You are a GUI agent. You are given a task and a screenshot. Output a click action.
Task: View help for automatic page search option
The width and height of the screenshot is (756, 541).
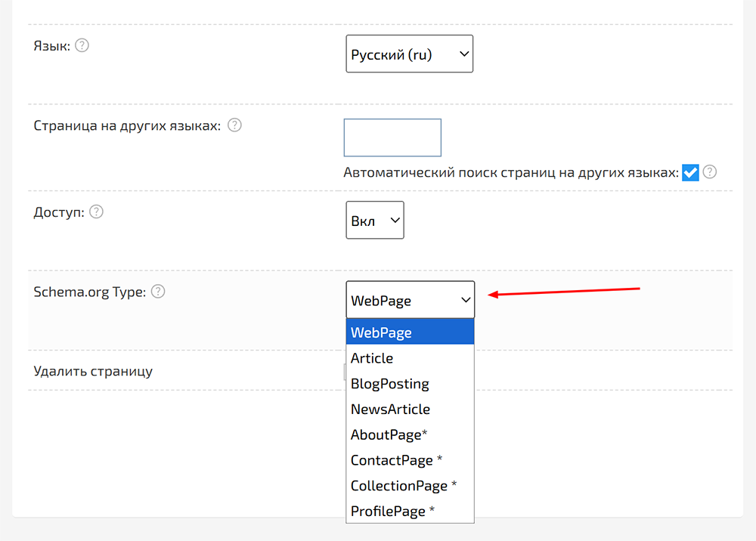pyautogui.click(x=709, y=172)
